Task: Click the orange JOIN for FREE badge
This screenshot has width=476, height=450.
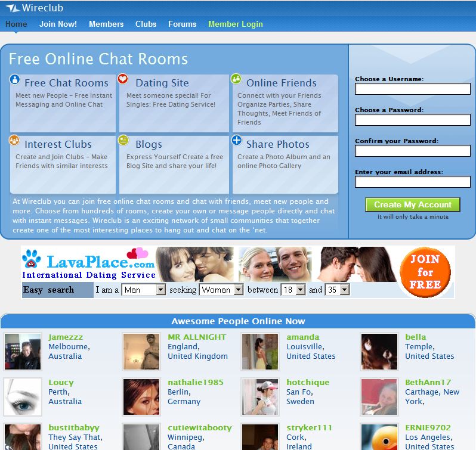Action: click(425, 272)
